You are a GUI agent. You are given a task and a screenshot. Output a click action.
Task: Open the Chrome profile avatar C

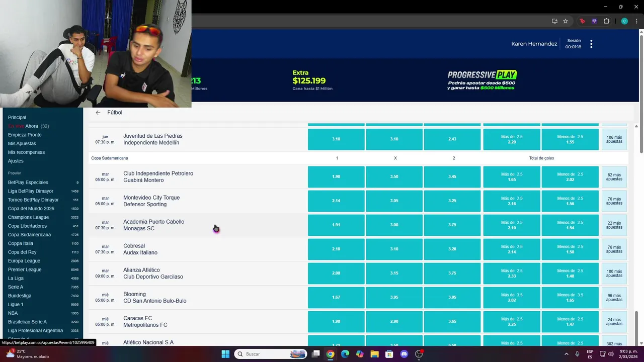click(624, 21)
